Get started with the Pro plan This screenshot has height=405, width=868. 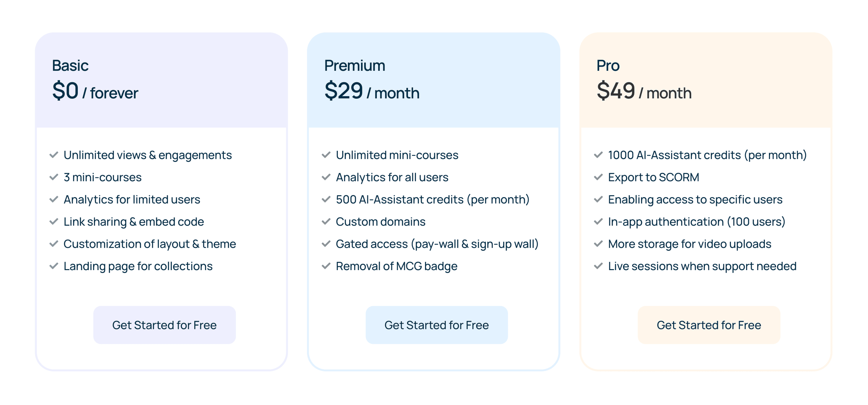point(709,325)
